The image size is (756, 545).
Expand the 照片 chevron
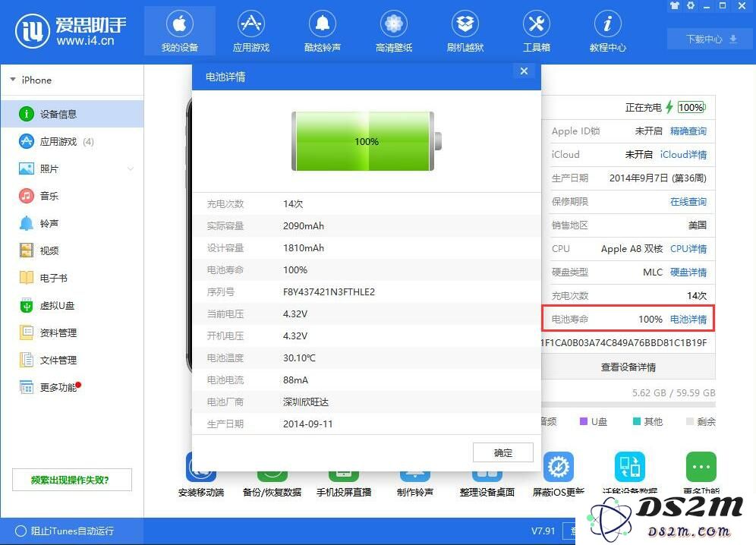[x=131, y=169]
